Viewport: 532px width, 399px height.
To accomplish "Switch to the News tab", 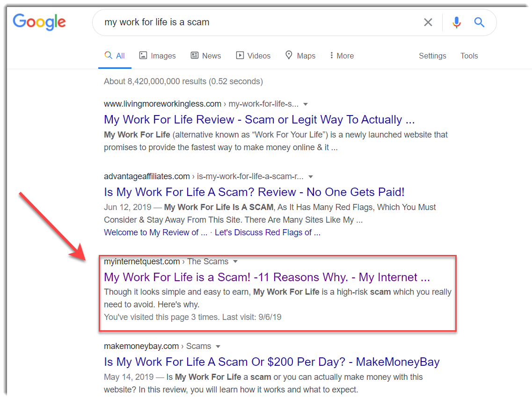I will 205,56.
